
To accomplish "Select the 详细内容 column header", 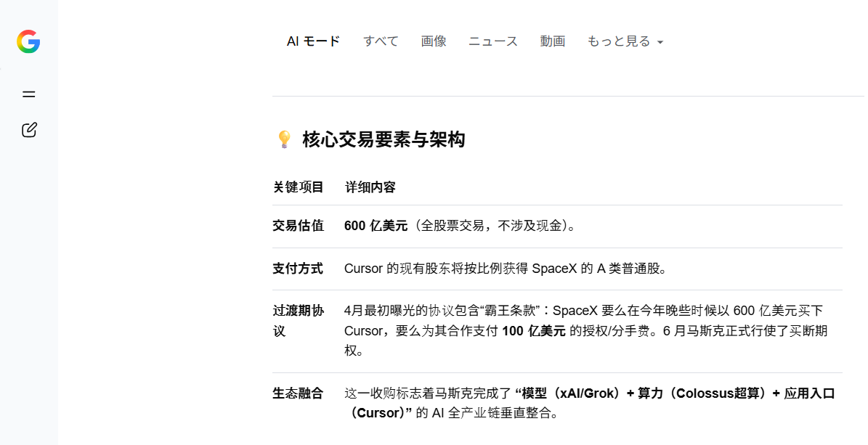I will [370, 187].
